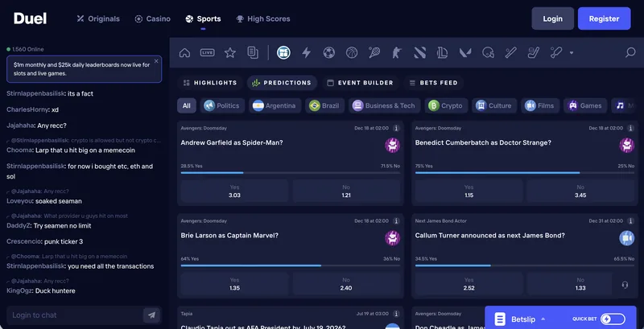Click the Duel logo

[30, 19]
